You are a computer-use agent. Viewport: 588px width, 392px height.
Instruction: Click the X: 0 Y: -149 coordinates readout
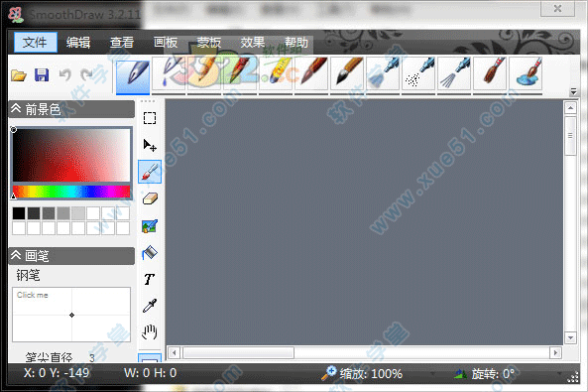click(57, 373)
